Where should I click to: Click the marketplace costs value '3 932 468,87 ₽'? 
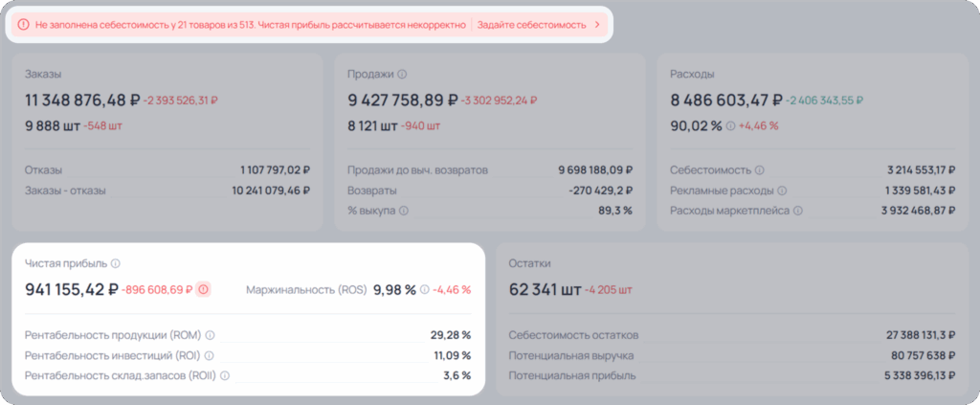click(918, 211)
